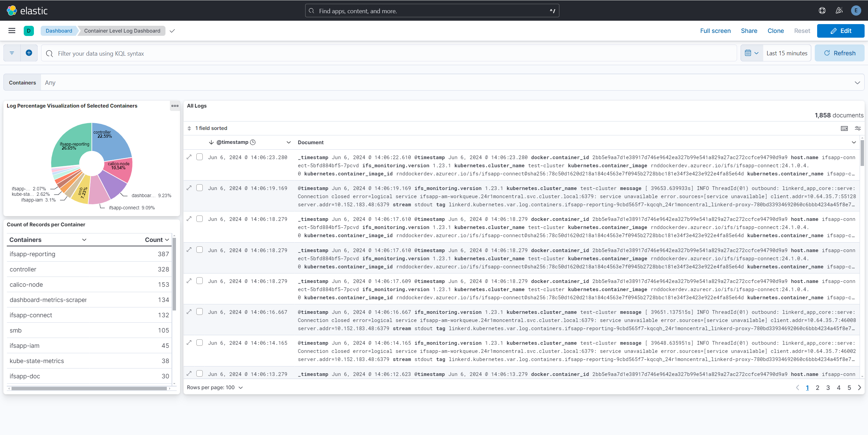This screenshot has height=435, width=868.
Task: Add a filter with the plus icon
Action: pyautogui.click(x=29, y=53)
